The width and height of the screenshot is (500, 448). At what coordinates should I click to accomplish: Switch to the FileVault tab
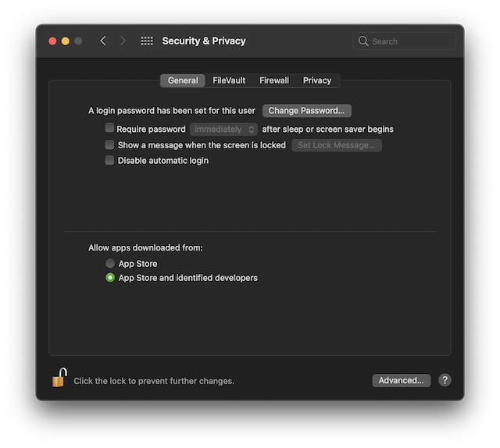(x=229, y=80)
